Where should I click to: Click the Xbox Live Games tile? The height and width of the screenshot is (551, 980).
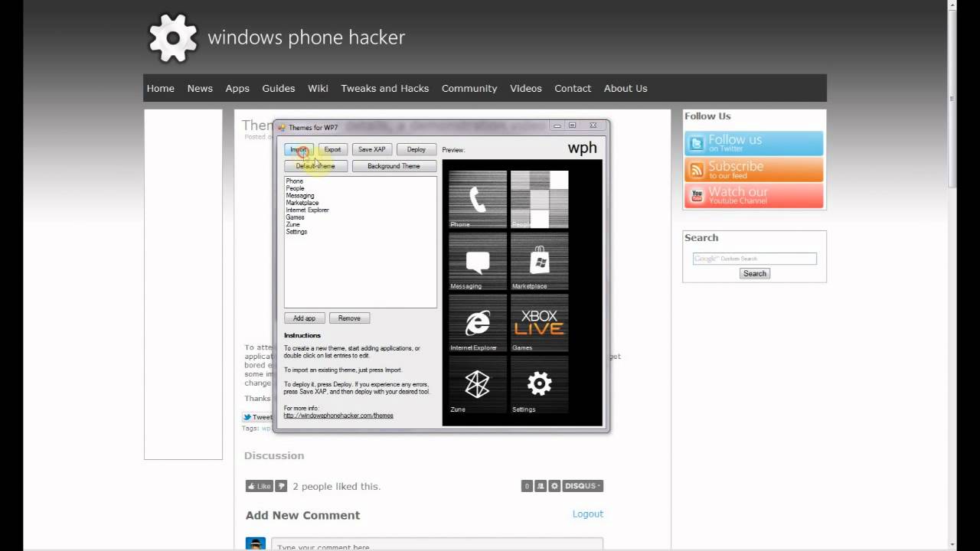coord(540,323)
